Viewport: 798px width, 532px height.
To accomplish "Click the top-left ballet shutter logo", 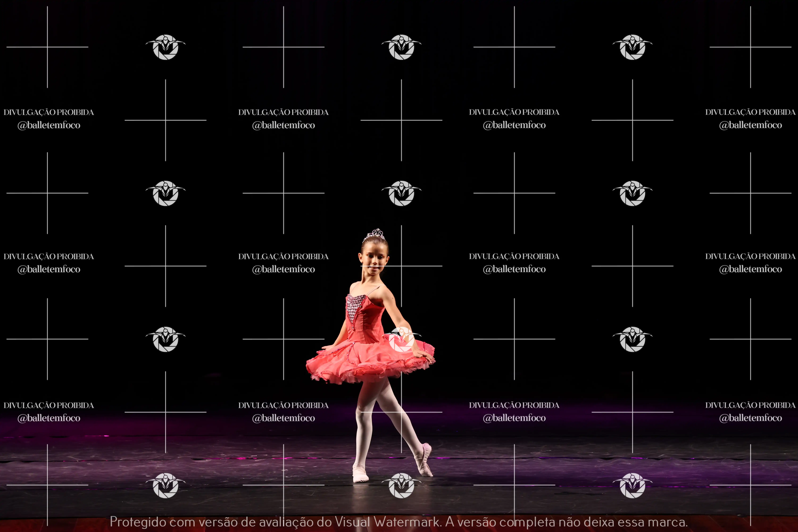I will (166, 47).
